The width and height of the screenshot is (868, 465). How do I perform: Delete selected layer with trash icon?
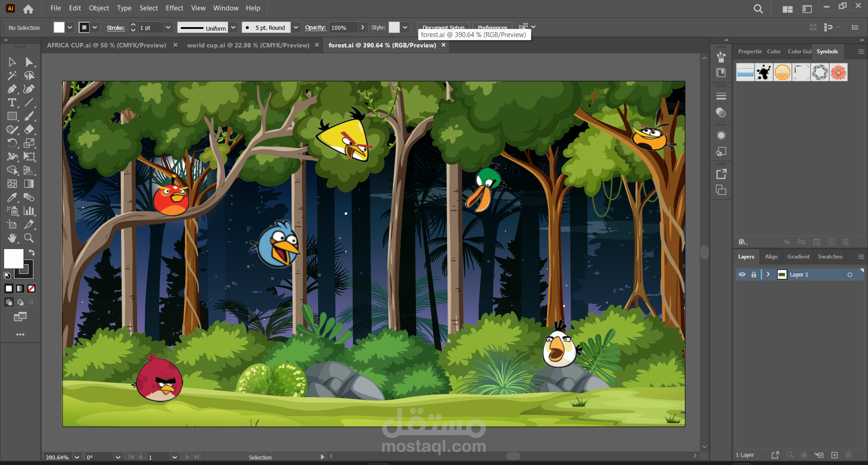(x=849, y=455)
